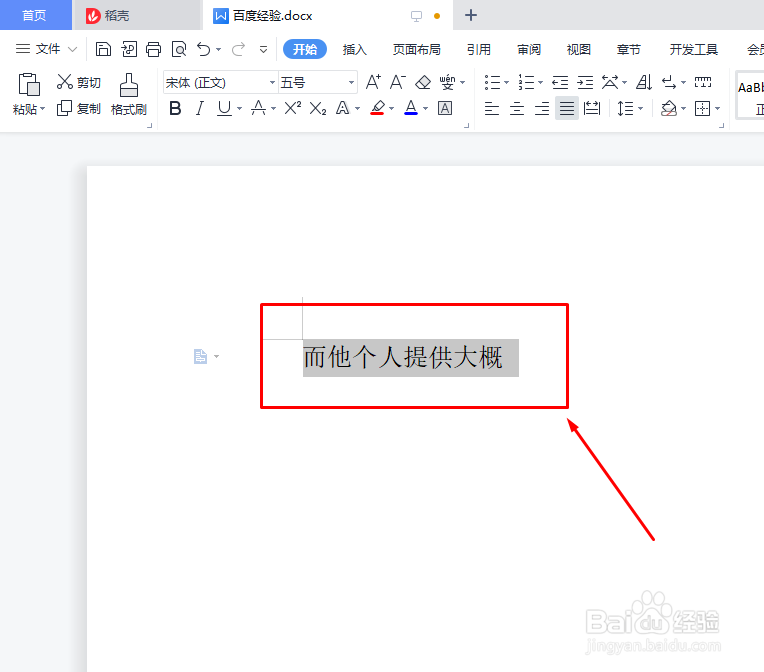Open Print Preview icon
Viewport: 764px width, 672px height.
(179, 49)
